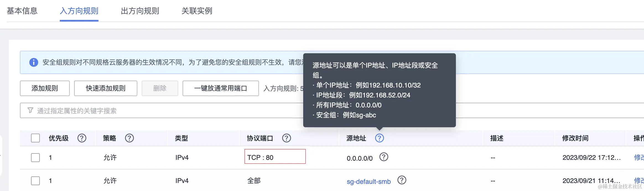This screenshot has width=644, height=191.
Task: Click 2023/09/21 11:14 modification time
Action: tap(591, 181)
